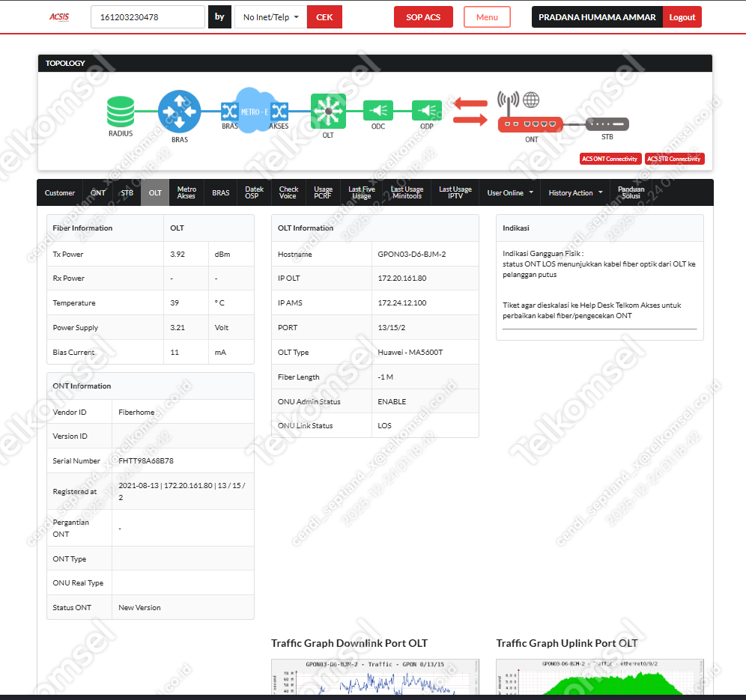The image size is (746, 700).
Task: Click the Status ONT value New Version
Action: (x=139, y=608)
